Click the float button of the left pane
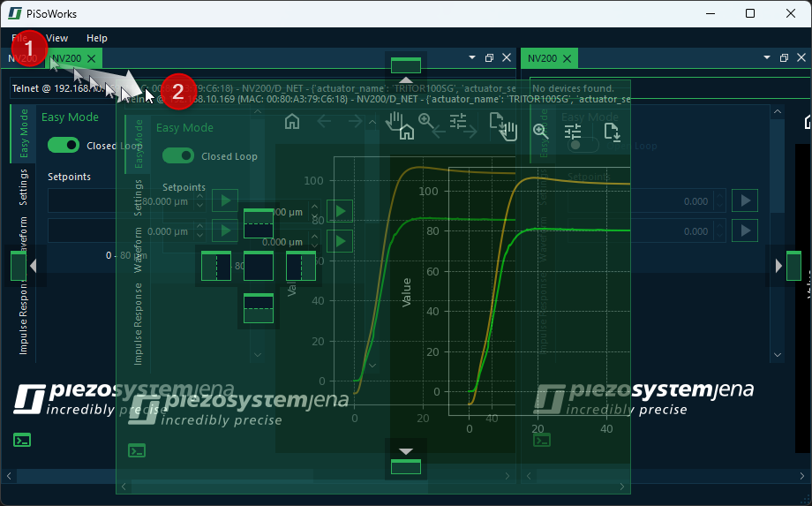This screenshot has width=812, height=506. click(x=489, y=58)
